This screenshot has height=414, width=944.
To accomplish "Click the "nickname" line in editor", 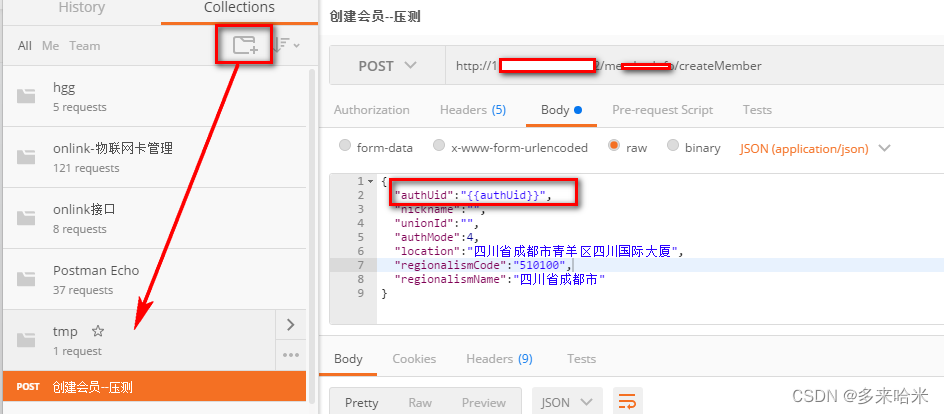I will [x=439, y=209].
